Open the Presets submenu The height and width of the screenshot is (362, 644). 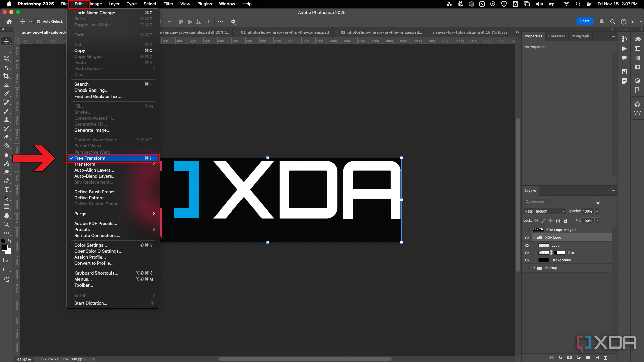click(x=113, y=230)
